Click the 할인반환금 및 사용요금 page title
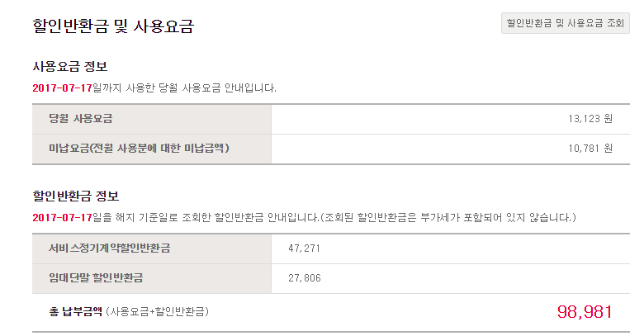Screen dimensions: 644x336 point(113,26)
